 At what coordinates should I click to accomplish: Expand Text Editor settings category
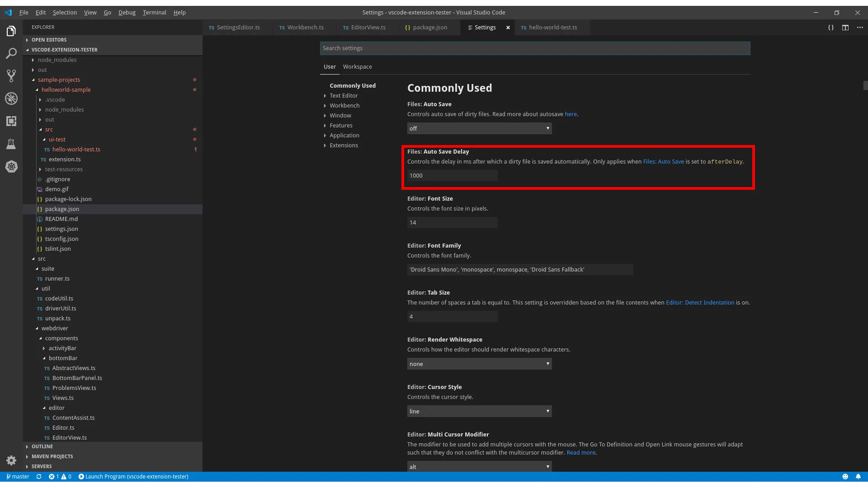344,96
